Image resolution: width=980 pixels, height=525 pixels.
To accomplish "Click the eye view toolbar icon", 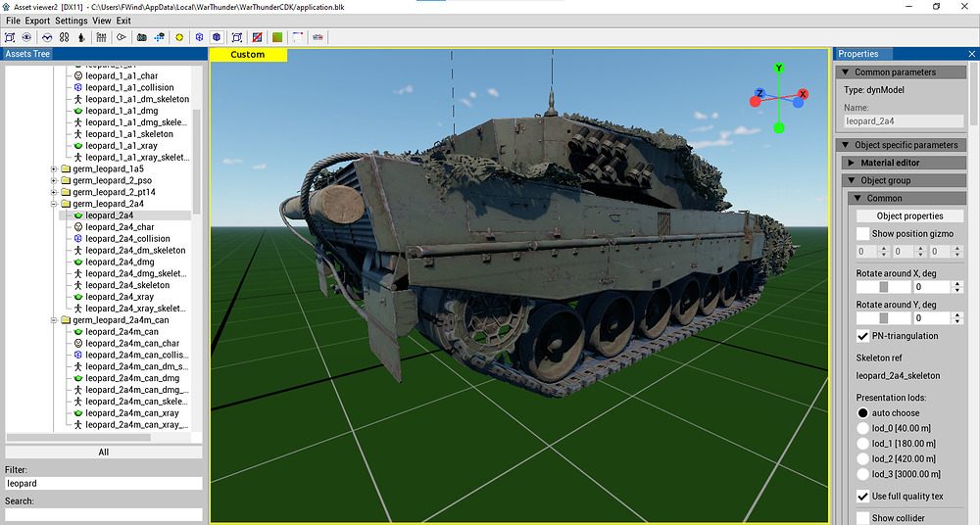I will 26,37.
